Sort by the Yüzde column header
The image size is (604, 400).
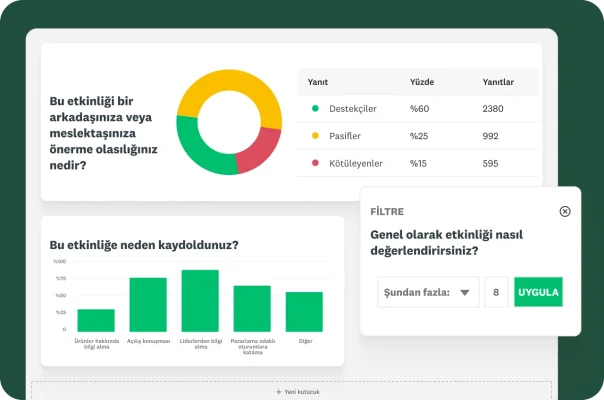point(421,82)
